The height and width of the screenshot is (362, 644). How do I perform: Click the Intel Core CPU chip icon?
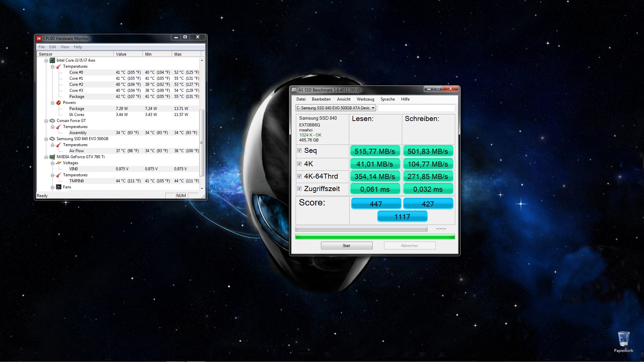[x=52, y=60]
